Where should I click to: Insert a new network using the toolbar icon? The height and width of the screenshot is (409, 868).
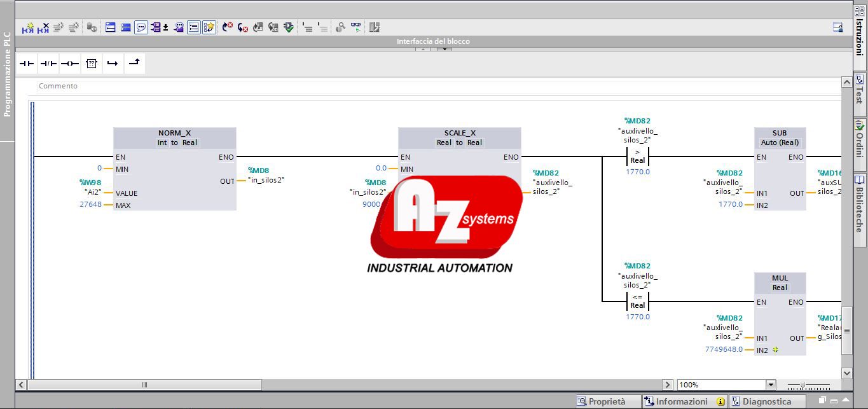point(28,27)
